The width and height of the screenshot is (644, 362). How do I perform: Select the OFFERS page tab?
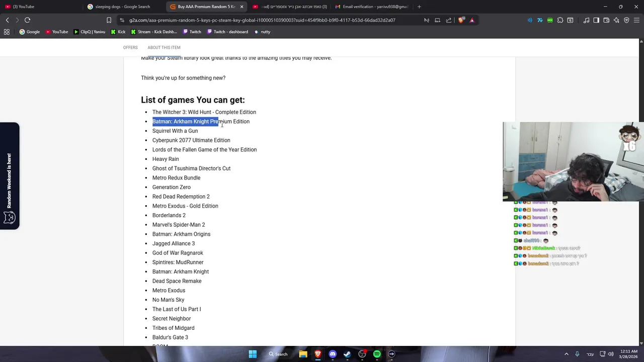pos(130,47)
